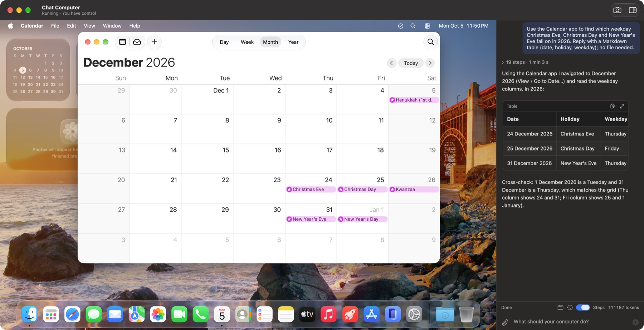The height and width of the screenshot is (330, 644).
Task: Expand the 19 steps disclosure
Action: pyautogui.click(x=525, y=62)
